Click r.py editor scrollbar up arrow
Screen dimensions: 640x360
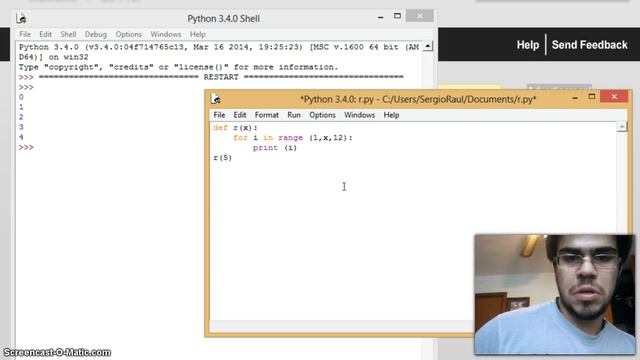click(x=622, y=127)
